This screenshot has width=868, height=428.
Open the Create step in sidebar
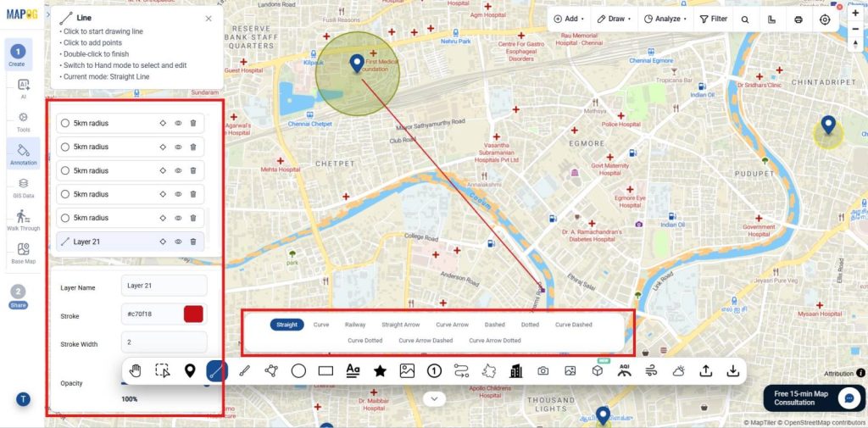(x=18, y=55)
